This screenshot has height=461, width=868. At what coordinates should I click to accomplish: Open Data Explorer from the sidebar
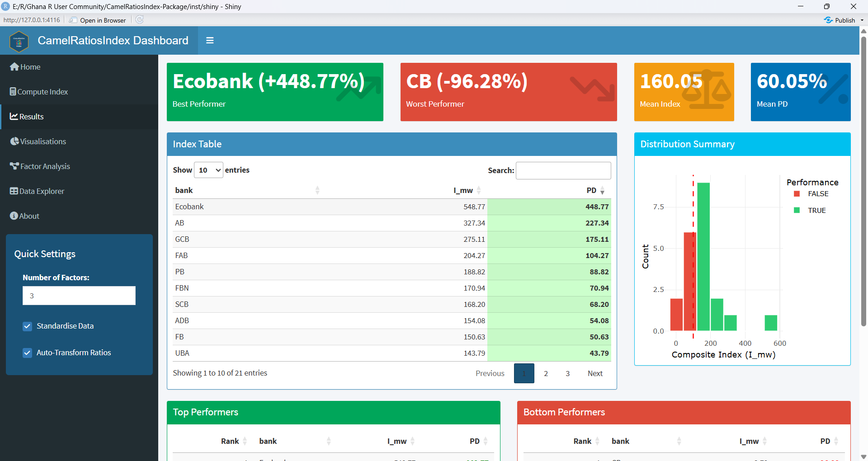[79, 191]
